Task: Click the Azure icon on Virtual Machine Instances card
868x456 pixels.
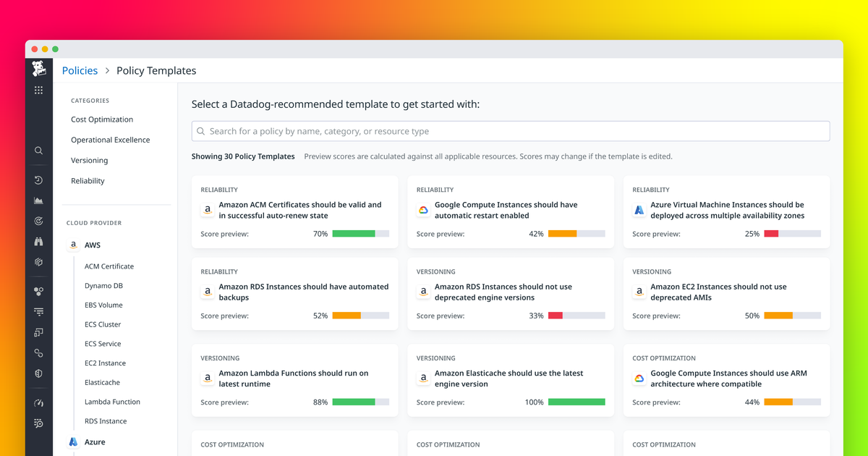Action: click(x=639, y=211)
